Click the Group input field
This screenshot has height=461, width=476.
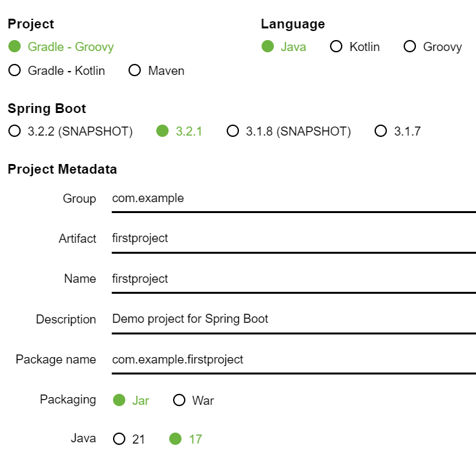point(293,199)
